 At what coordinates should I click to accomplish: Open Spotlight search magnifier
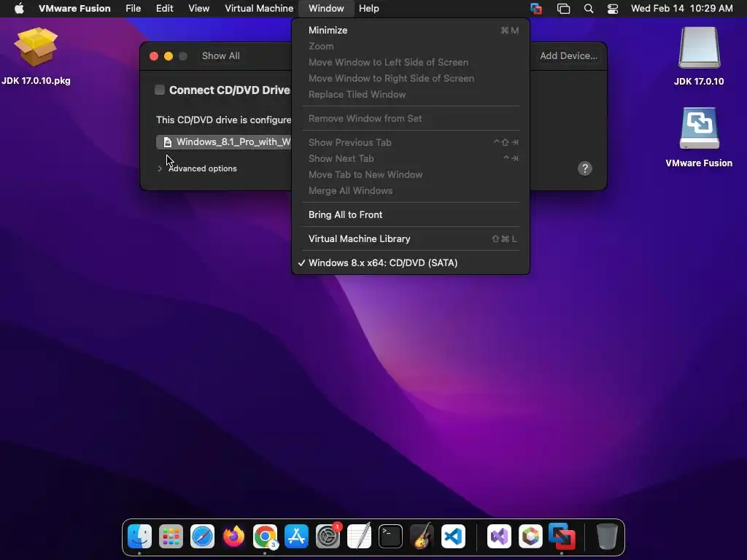pos(589,9)
